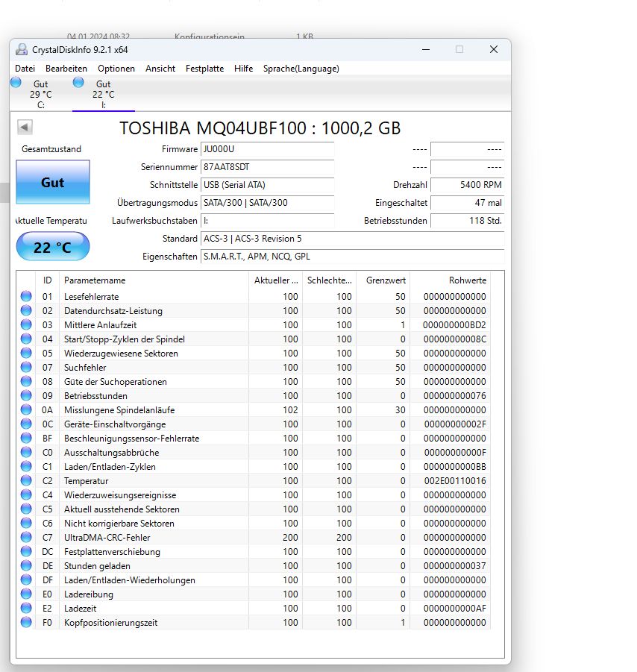Viewport: 637px width, 672px height.
Task: Click status orb of Nicht korrigierbare Sektoren row
Action: [x=26, y=522]
